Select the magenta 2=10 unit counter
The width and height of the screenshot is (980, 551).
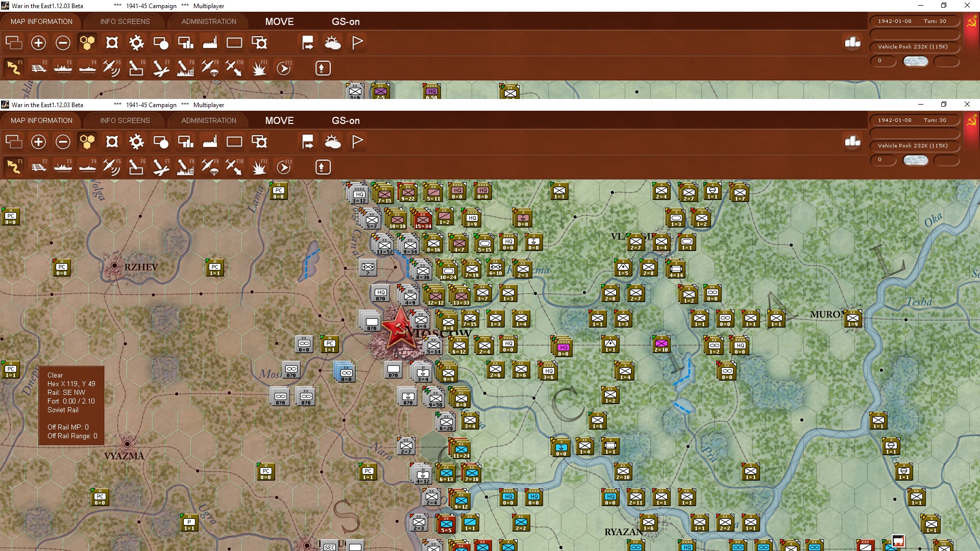[661, 345]
